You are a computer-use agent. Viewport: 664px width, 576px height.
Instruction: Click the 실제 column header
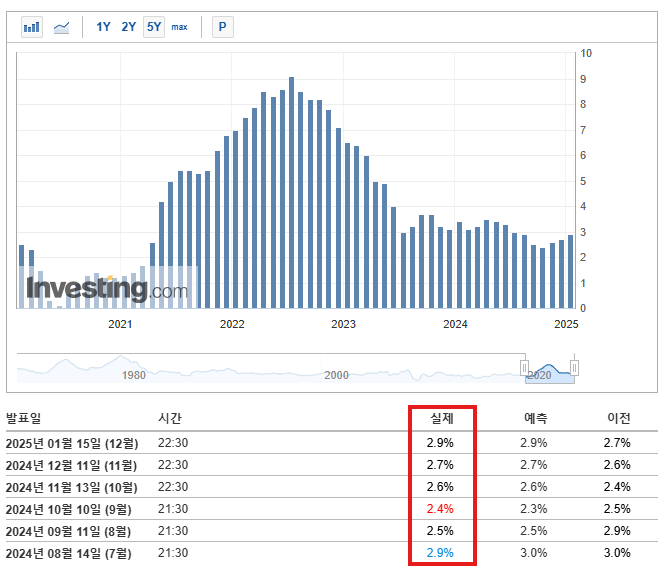(x=442, y=418)
